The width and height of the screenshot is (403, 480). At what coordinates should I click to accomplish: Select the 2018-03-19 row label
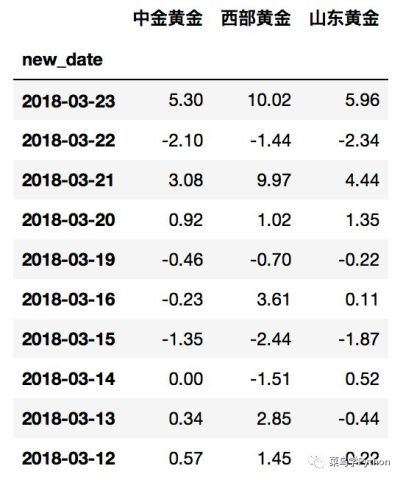69,260
